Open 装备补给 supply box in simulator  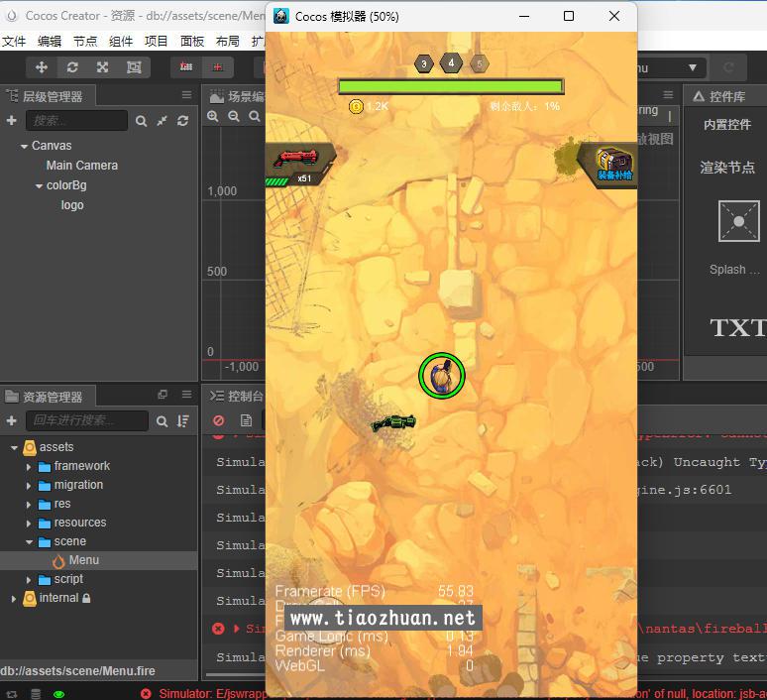609,164
